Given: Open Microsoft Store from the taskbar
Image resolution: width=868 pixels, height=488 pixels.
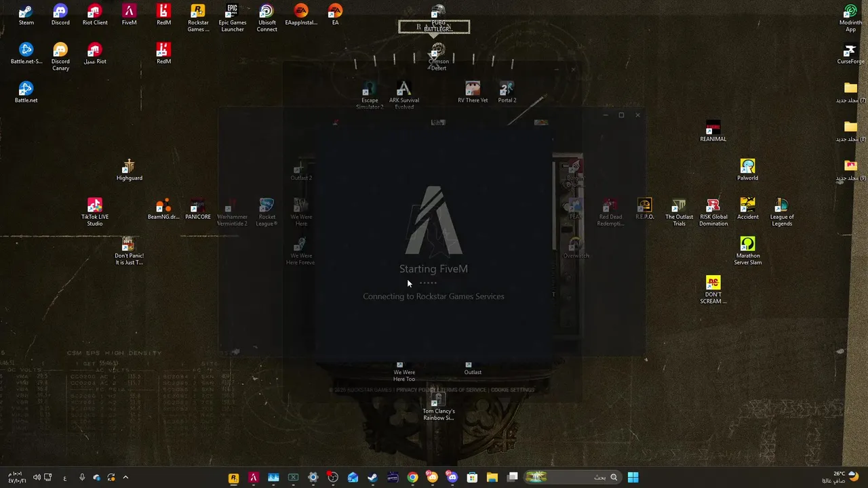Looking at the screenshot, I should tap(472, 477).
